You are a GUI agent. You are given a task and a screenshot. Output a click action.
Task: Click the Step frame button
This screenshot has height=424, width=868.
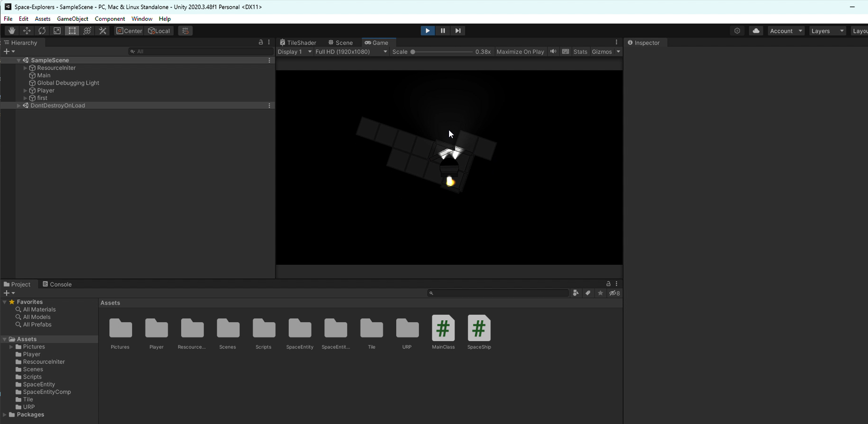(458, 31)
